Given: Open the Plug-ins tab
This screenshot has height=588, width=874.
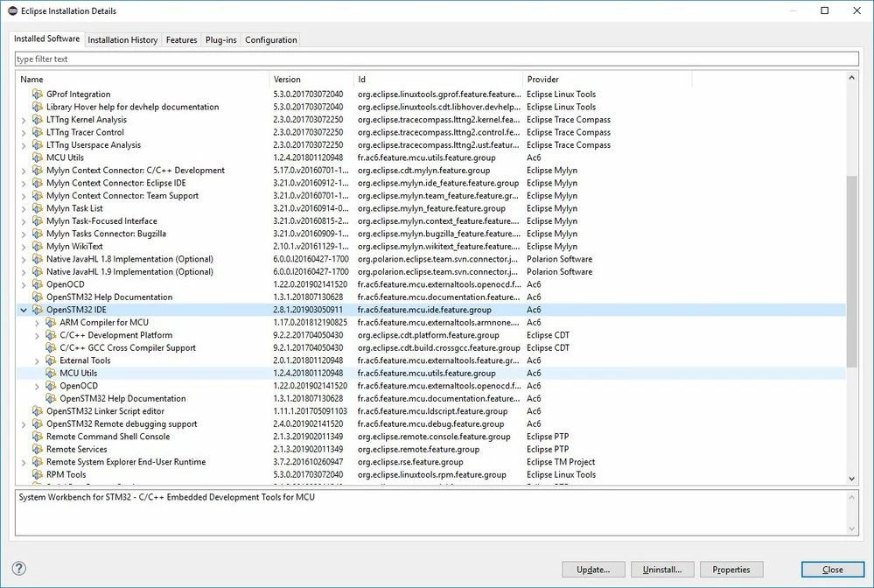Looking at the screenshot, I should pyautogui.click(x=220, y=39).
